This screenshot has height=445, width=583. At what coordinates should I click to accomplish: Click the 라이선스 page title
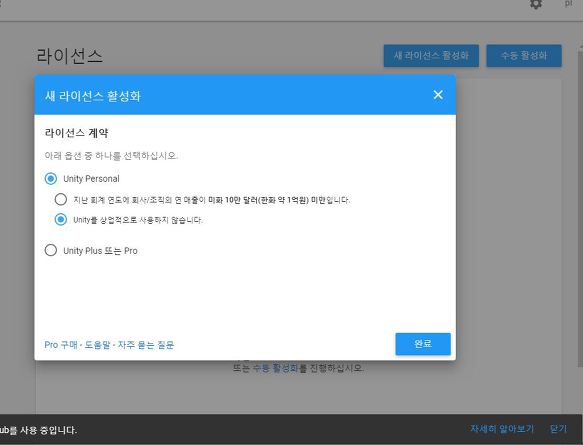click(70, 56)
